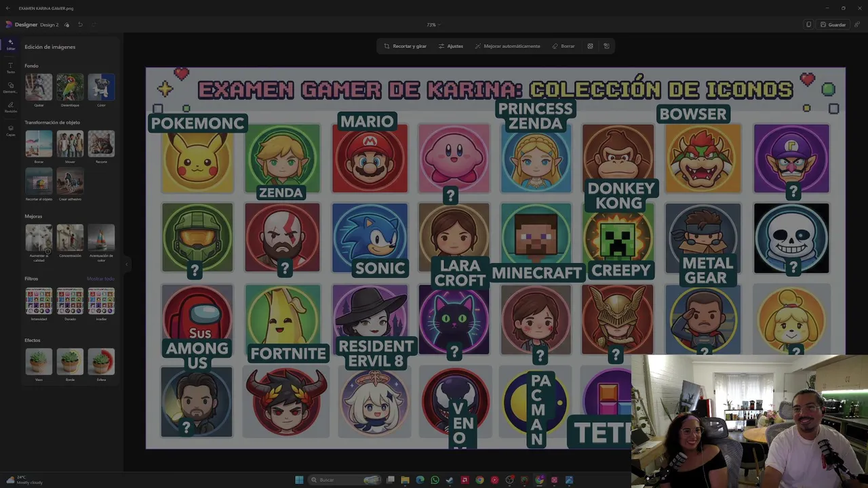Open the 73% zoom dropdown

click(433, 24)
